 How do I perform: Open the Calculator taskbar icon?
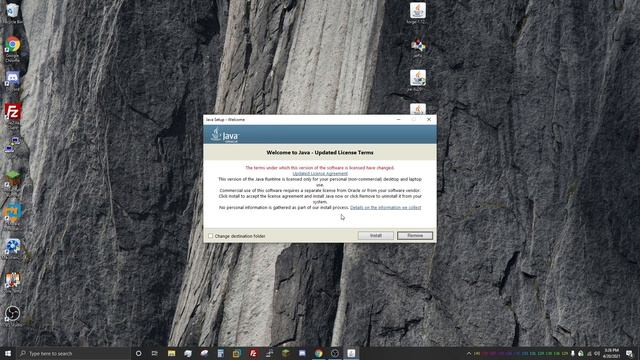coord(220,353)
